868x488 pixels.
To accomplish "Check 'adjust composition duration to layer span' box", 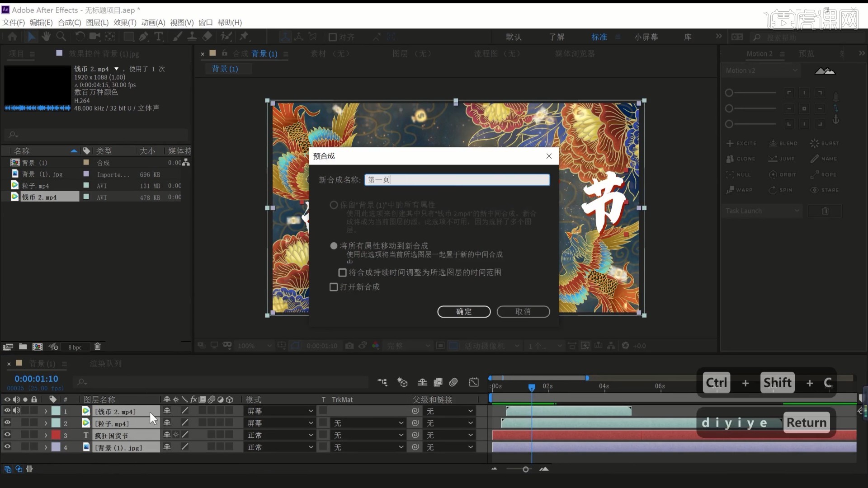I will [342, 272].
